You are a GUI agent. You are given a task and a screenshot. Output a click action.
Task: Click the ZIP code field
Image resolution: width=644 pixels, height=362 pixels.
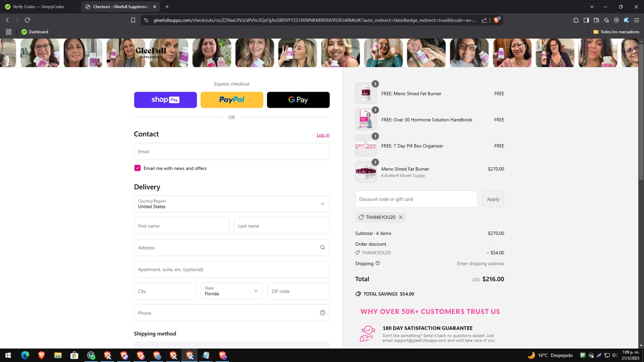pyautogui.click(x=298, y=291)
